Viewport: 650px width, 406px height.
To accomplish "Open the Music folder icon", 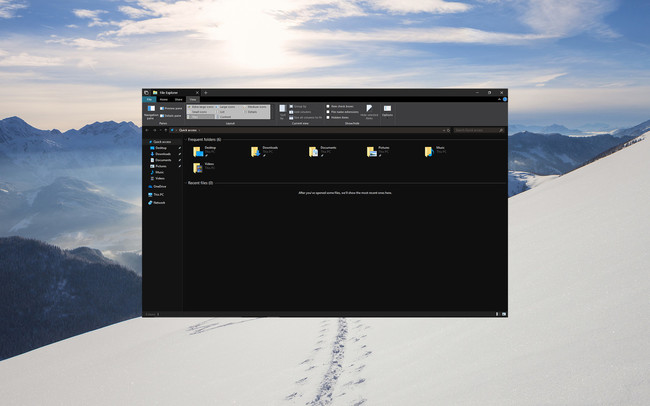I will [429, 152].
